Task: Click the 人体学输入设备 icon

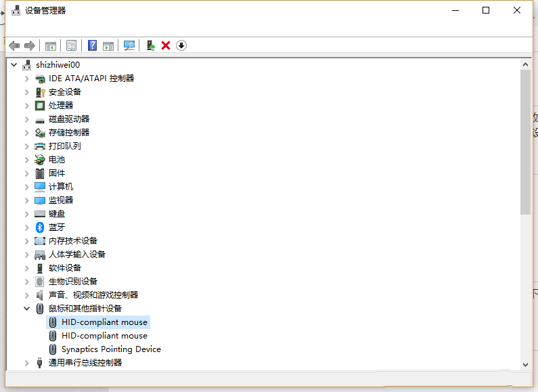Action: click(x=40, y=255)
